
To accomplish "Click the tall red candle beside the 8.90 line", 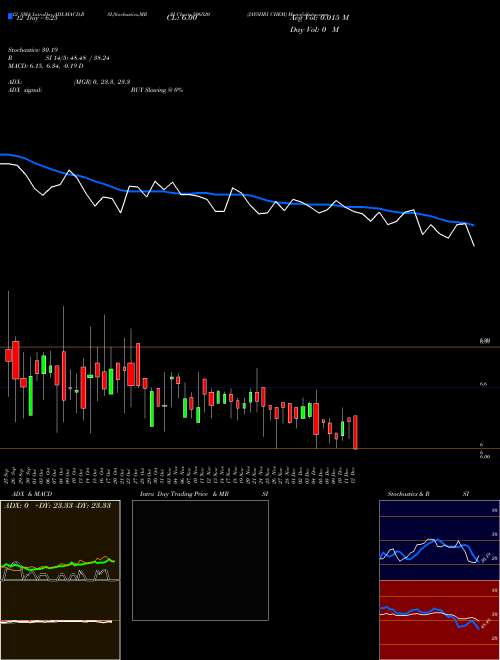I will pyautogui.click(x=16, y=360).
